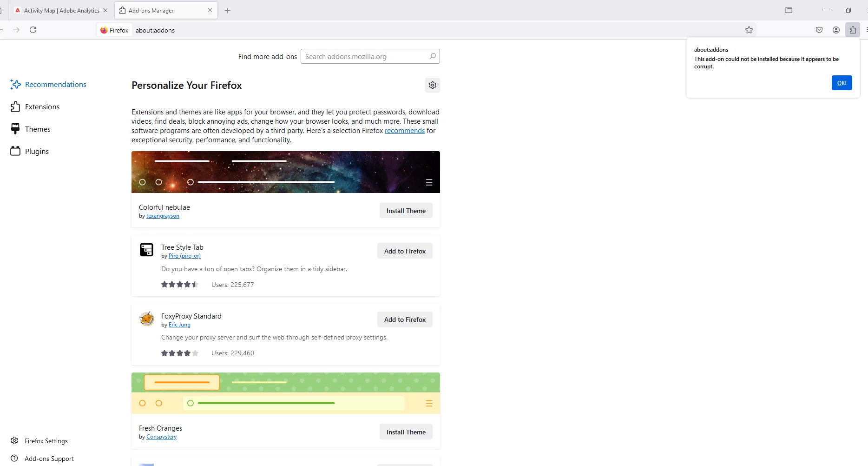Click the search magnifier icon
The height and width of the screenshot is (466, 868).
click(433, 56)
